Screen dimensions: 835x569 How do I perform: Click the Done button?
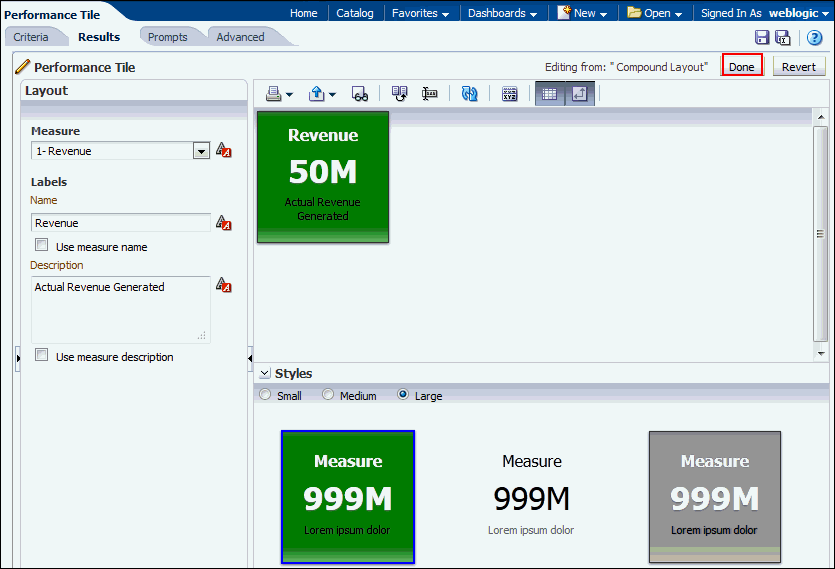click(x=742, y=67)
